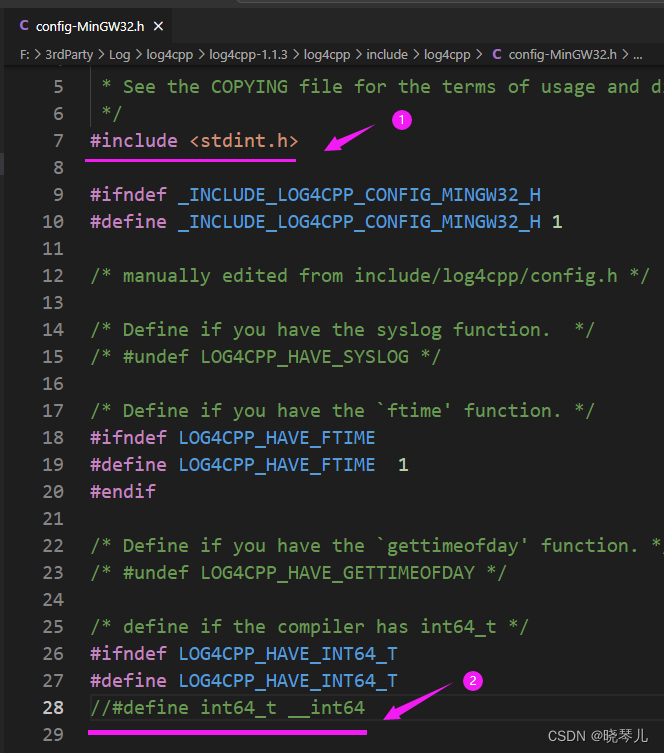Open the breadcrumb ellipsis symbol list

638,55
